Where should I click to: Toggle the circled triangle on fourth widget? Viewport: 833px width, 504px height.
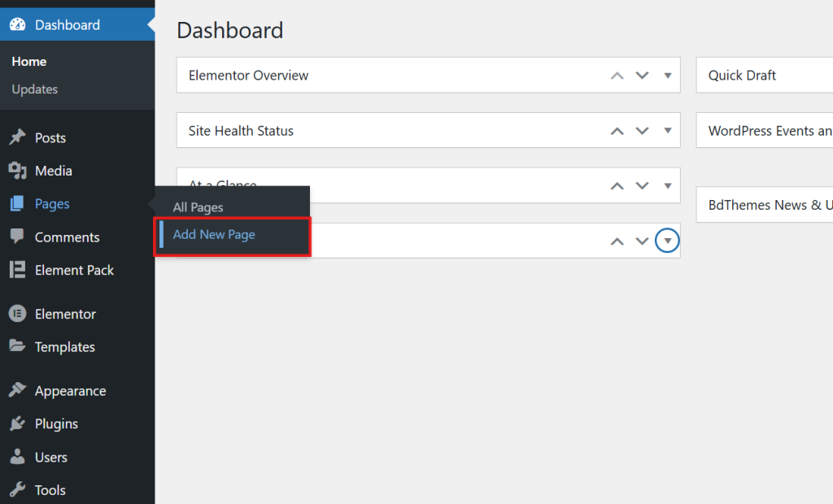(x=667, y=241)
